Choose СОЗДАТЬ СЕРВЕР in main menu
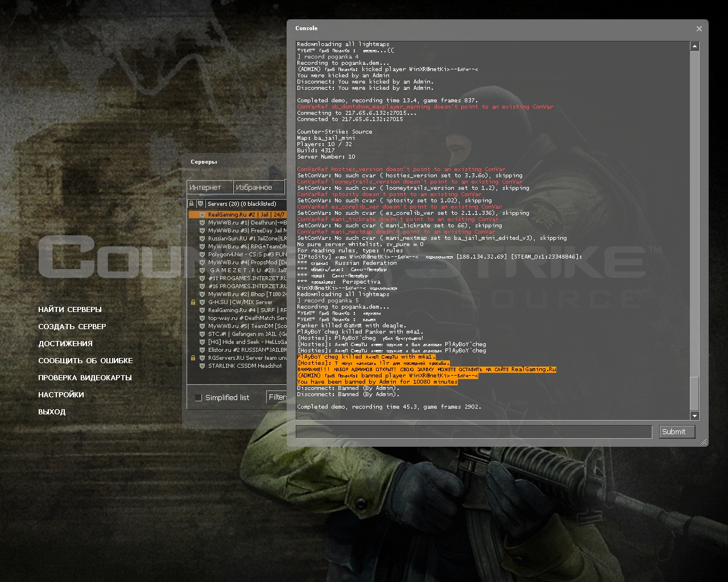This screenshot has width=728, height=582. coord(72,327)
